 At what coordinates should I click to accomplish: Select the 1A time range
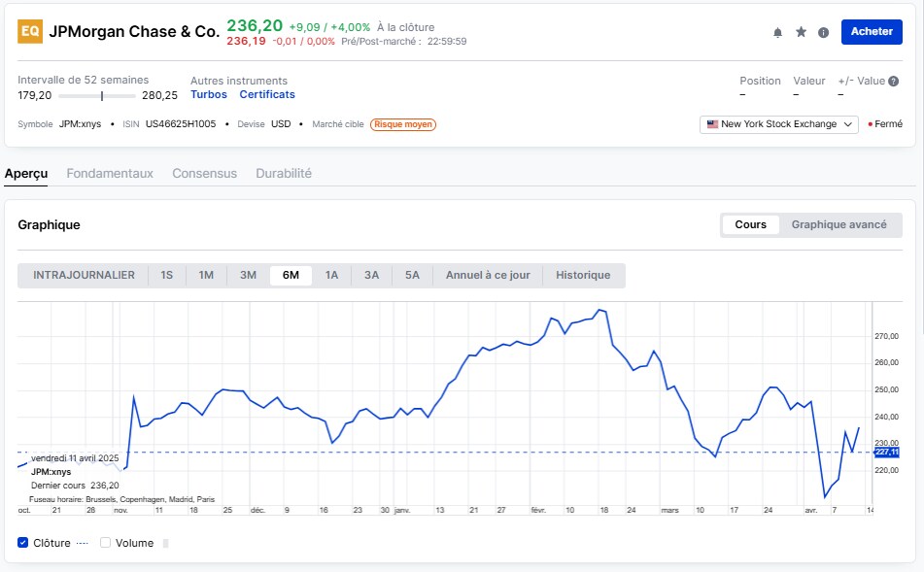[x=331, y=275]
